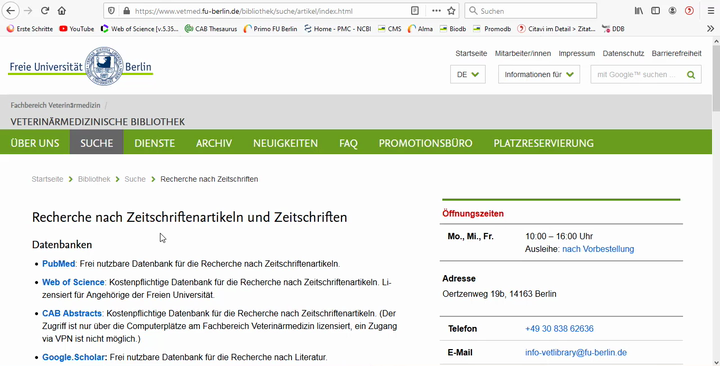The image size is (720, 366).
Task: Open the DE language dropdown
Action: click(x=467, y=74)
